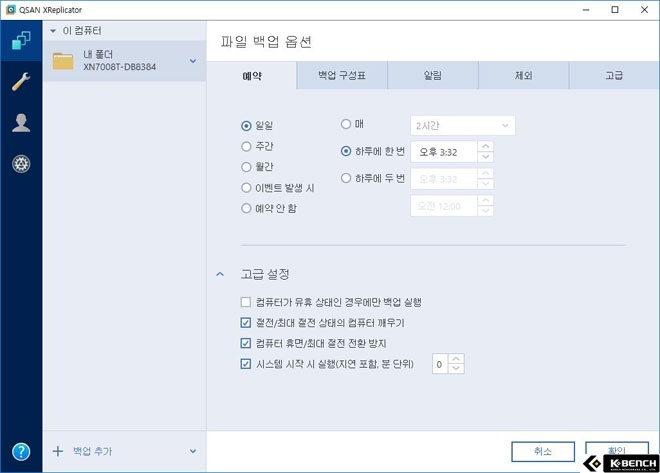Select the 하루에 두 번 radio option
The image size is (660, 473).
[x=346, y=178]
